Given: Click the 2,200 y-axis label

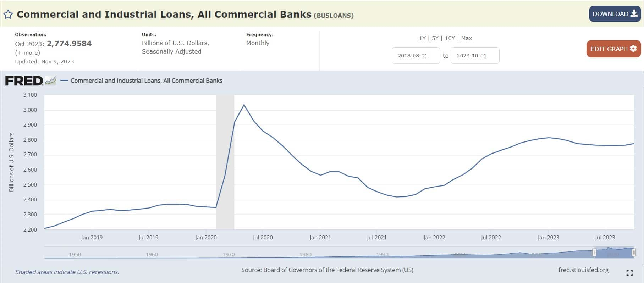Looking at the screenshot, I should (x=30, y=230).
